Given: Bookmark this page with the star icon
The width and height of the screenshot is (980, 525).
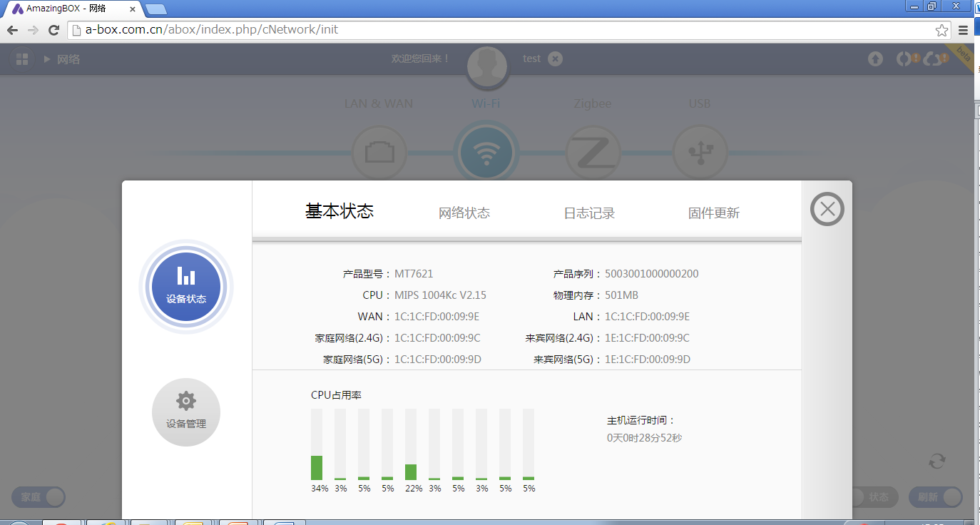Looking at the screenshot, I should click(x=941, y=30).
